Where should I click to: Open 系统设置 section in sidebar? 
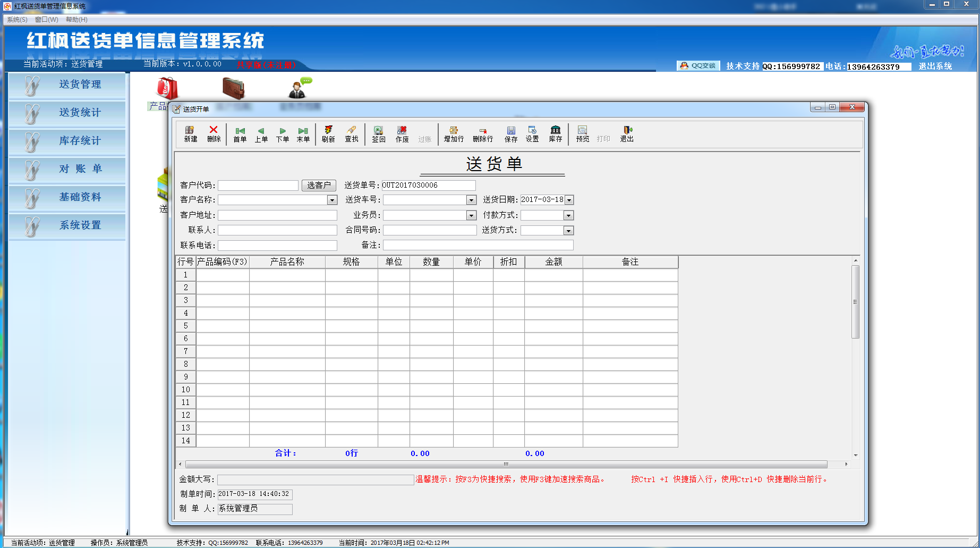(67, 226)
